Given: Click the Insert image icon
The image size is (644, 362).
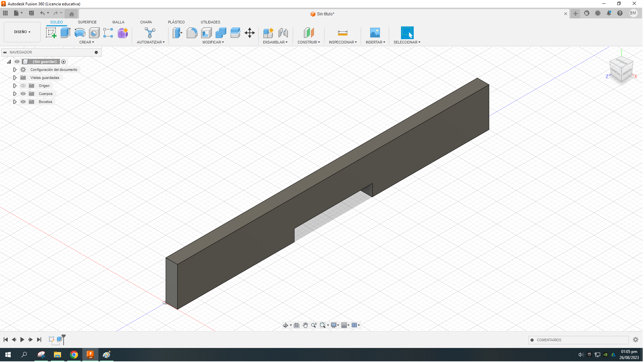Looking at the screenshot, I should (375, 33).
